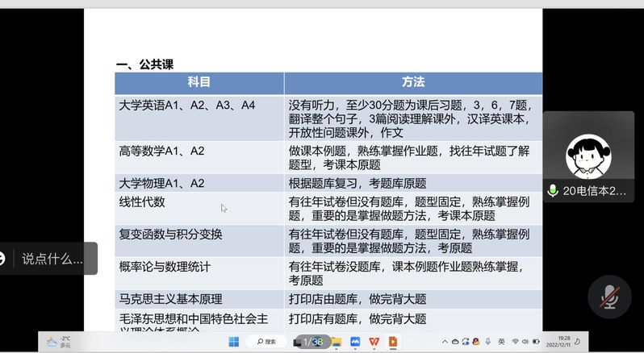Open the emoji picker beside the chat box
Viewport: 644px width, 353px height.
tap(3, 259)
